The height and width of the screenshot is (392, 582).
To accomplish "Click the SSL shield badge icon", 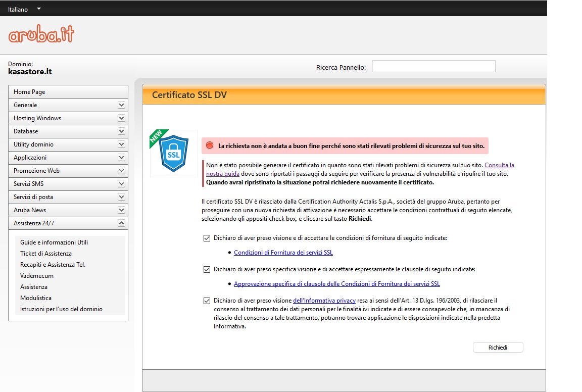I will [x=174, y=153].
